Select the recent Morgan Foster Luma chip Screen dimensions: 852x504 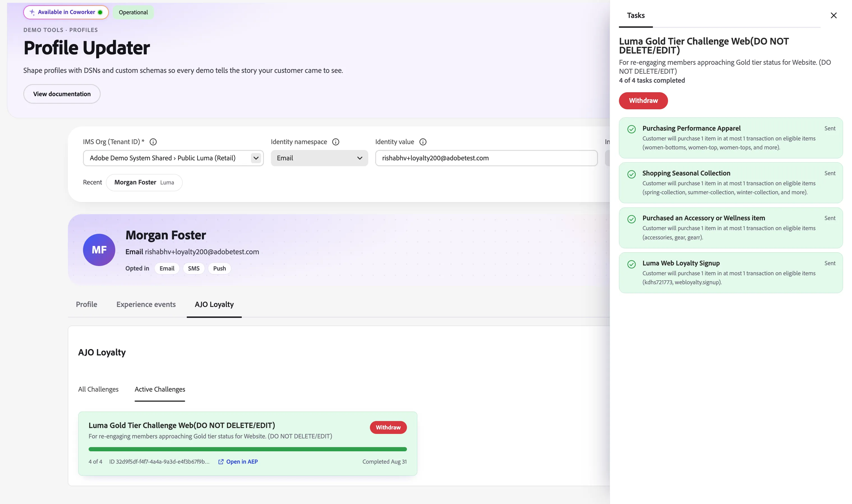144,183
